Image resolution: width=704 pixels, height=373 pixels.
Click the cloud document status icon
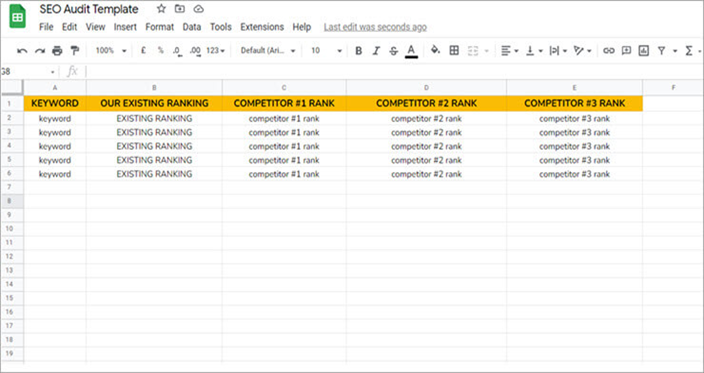pyautogui.click(x=198, y=9)
